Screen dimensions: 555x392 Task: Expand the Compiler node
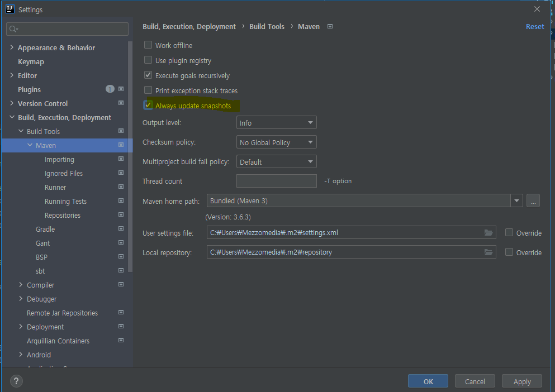pyautogui.click(x=21, y=284)
